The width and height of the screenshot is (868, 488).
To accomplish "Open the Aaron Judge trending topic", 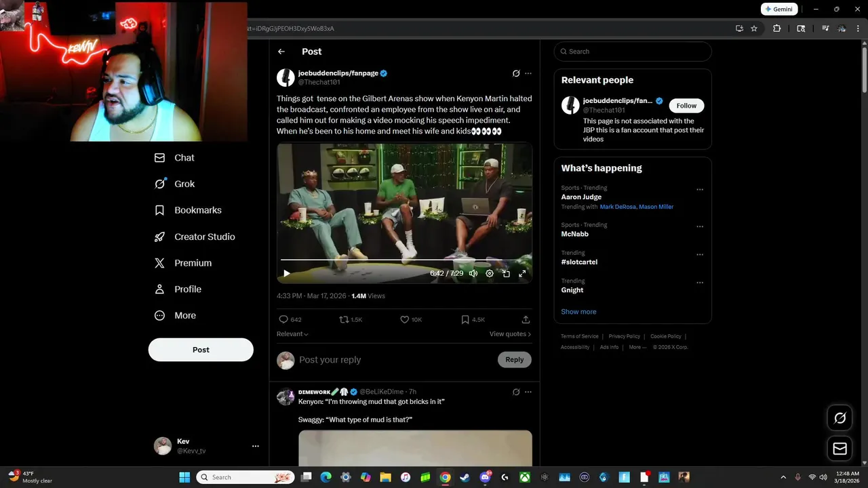I will [581, 197].
